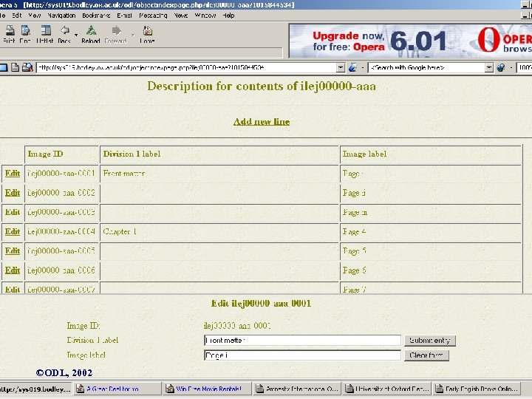This screenshot has height=399, width=532.
Task: Click the blue Go icon after address bar
Action: [x=352, y=67]
